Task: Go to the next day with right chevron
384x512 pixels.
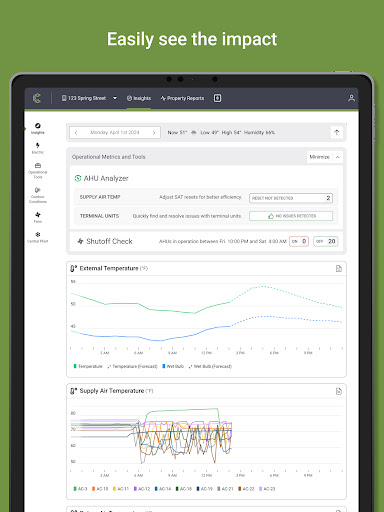Action: pos(154,133)
